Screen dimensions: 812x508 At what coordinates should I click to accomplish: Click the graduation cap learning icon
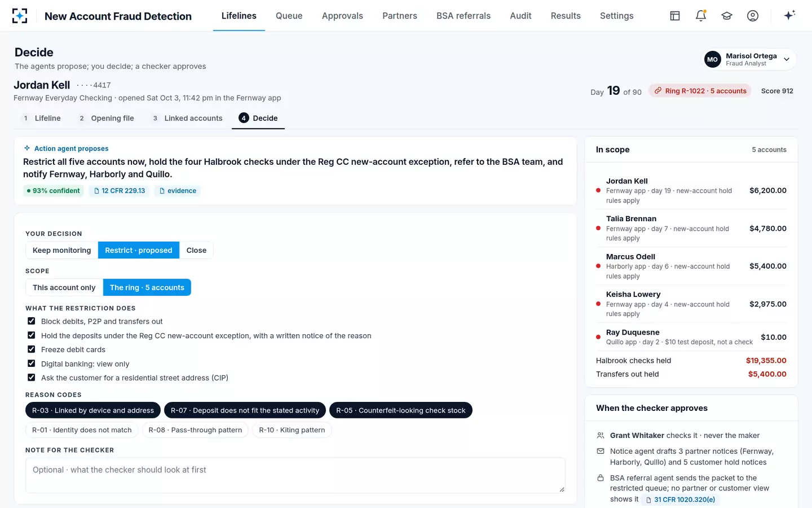[x=727, y=16]
